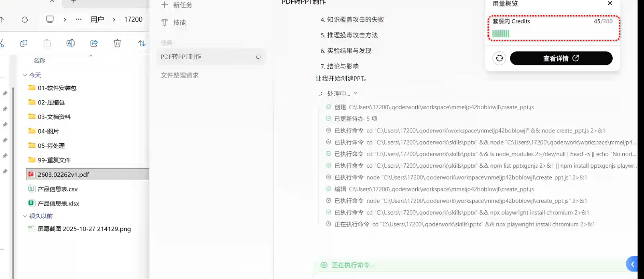This screenshot has height=279, width=644.
Task: Click the Credits usage progress bar
Action: [501, 34]
